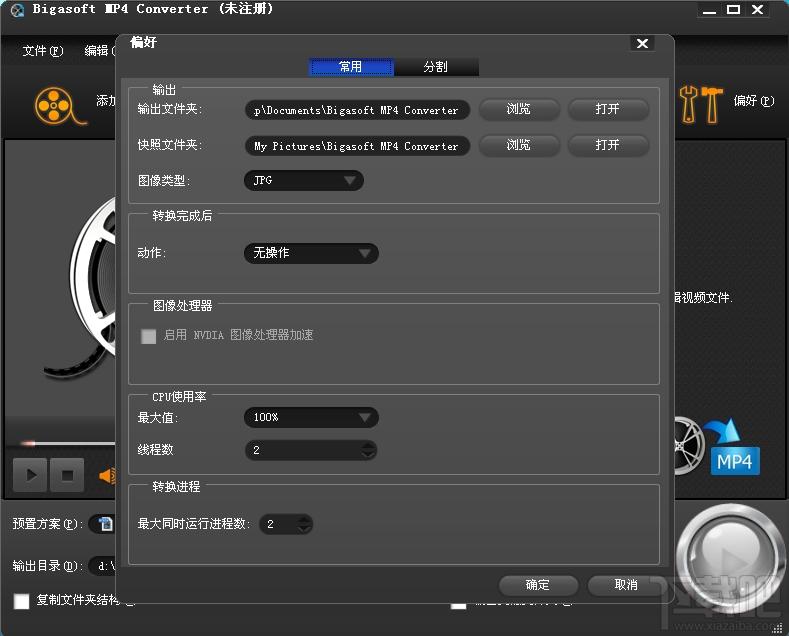Click the preview playback progress slider
The height and width of the screenshot is (636, 789).
67,443
